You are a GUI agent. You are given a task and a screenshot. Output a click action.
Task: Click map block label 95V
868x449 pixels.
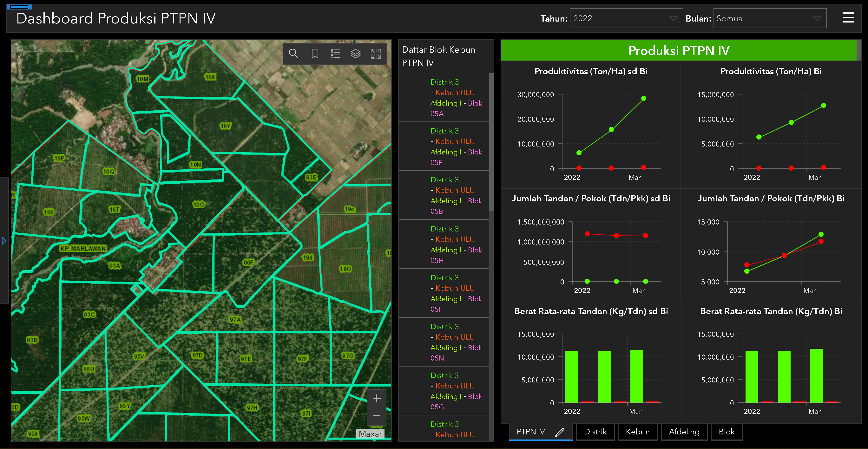(x=139, y=356)
